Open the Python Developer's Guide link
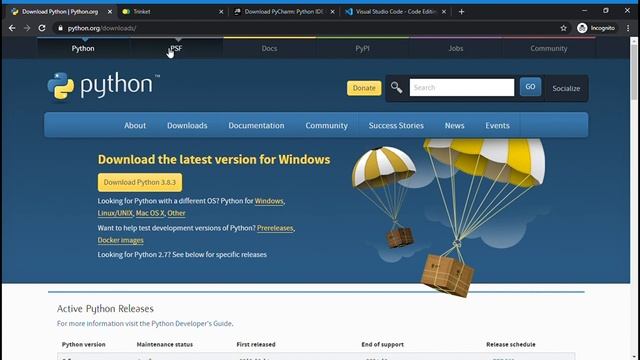Screen dimensions: 640x360 [192, 323]
